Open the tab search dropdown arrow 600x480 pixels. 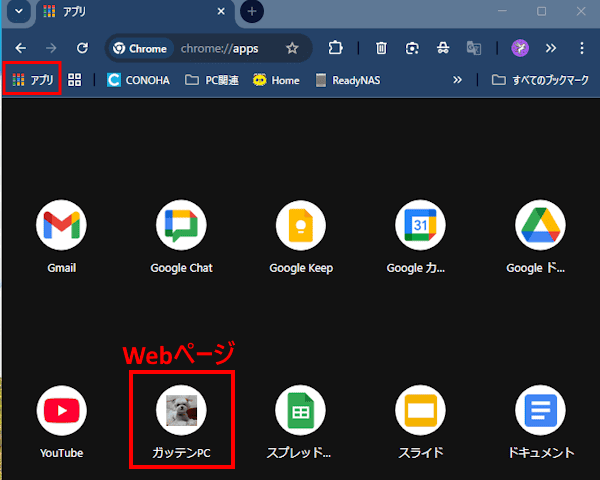click(x=19, y=11)
